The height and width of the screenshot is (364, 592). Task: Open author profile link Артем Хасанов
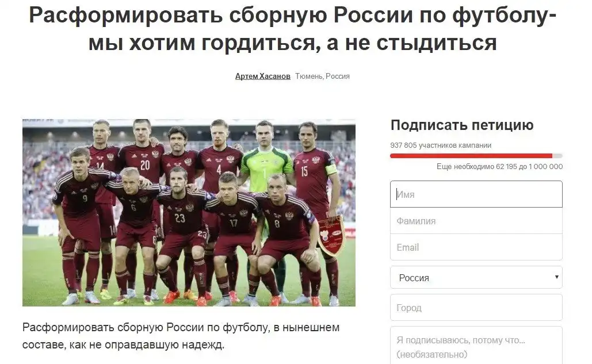click(x=262, y=76)
